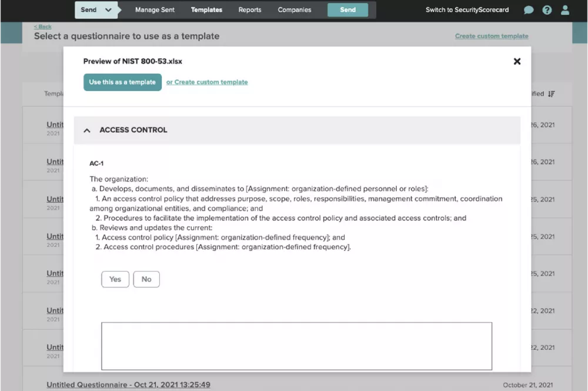Answer No for AC-1

pos(146,279)
